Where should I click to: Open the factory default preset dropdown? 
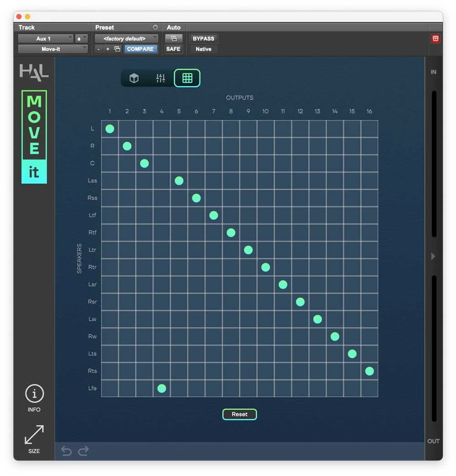(x=127, y=39)
